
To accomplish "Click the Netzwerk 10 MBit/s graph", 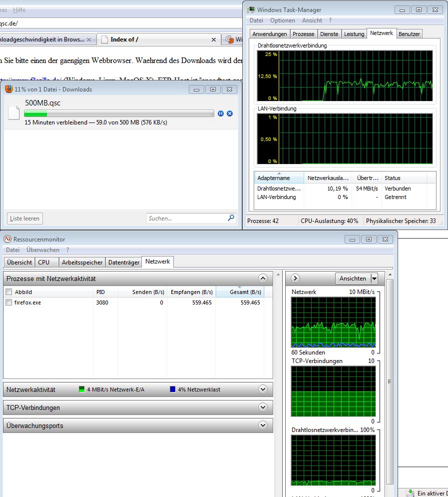I will [x=334, y=321].
